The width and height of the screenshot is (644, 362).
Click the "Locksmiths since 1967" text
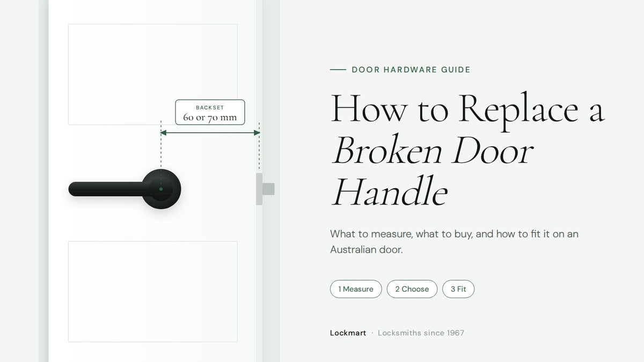421,333
